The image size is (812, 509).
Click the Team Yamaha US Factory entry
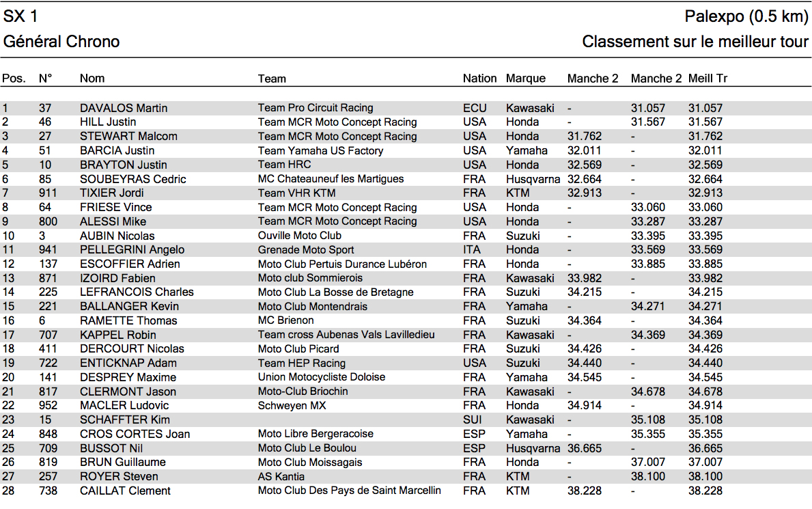(320, 150)
